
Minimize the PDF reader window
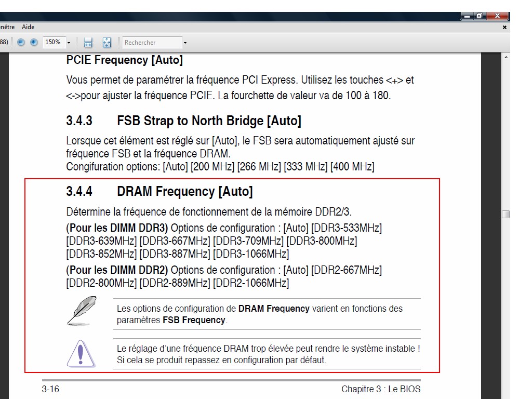467,16
